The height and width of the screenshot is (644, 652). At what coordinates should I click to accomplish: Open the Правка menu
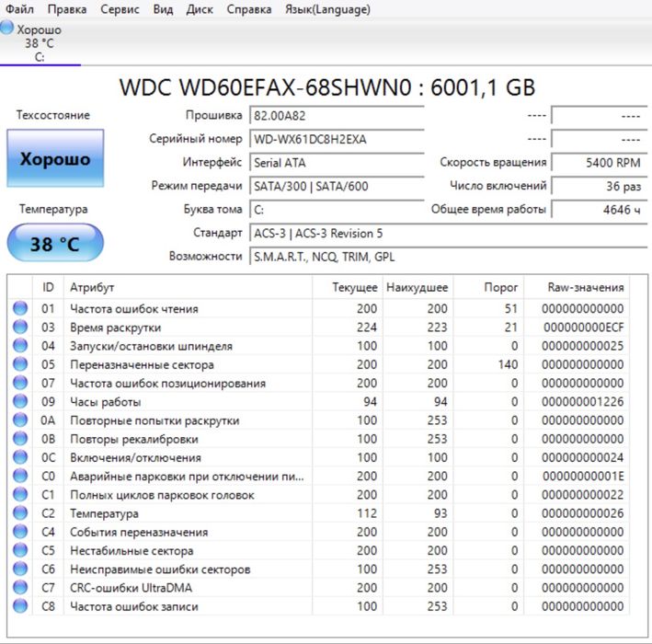click(x=67, y=9)
